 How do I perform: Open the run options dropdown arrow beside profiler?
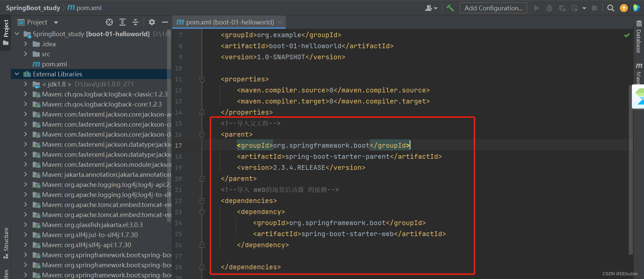[x=584, y=8]
